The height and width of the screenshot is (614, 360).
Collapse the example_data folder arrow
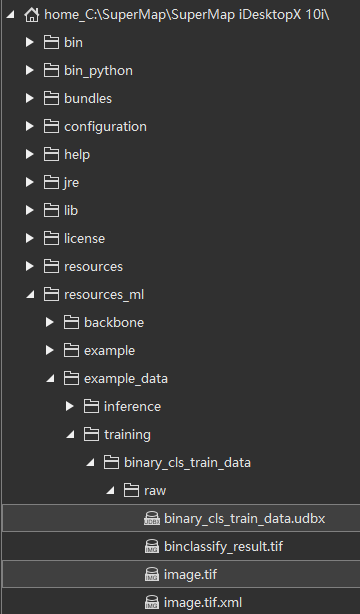coord(50,379)
